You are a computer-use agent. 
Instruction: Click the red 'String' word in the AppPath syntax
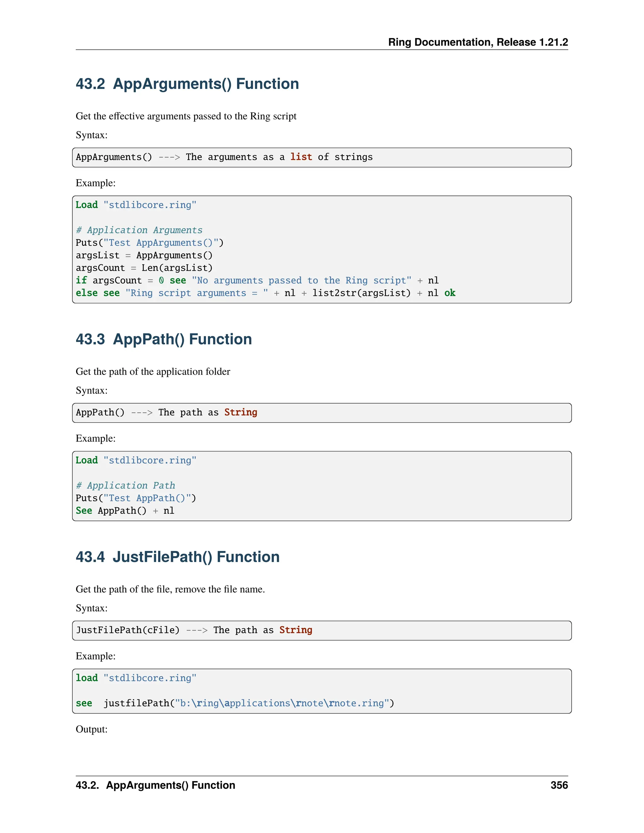coord(240,412)
